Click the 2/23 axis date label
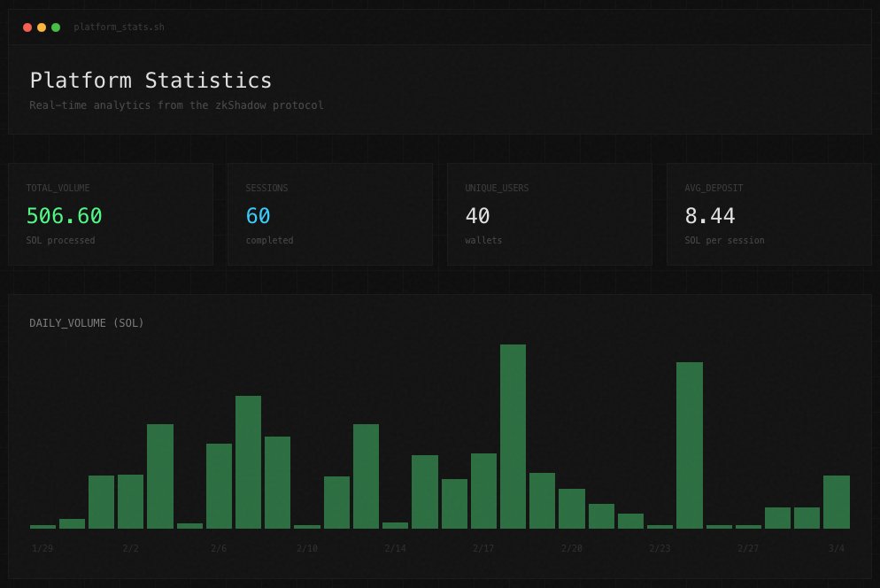 660,548
